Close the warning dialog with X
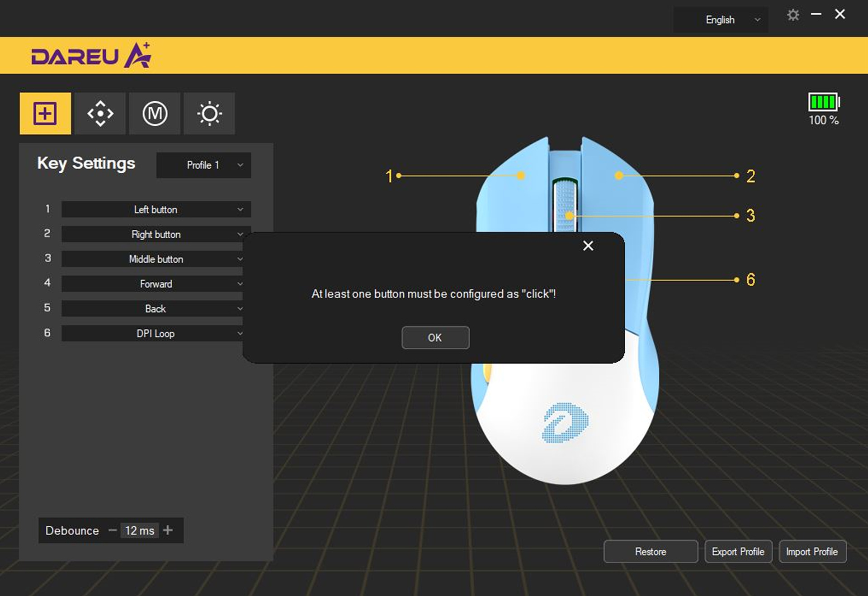 click(588, 246)
